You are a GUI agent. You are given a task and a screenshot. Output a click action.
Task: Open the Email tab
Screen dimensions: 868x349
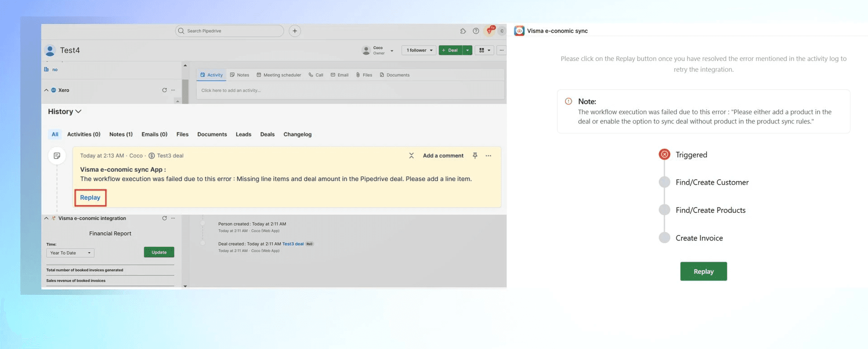[340, 75]
